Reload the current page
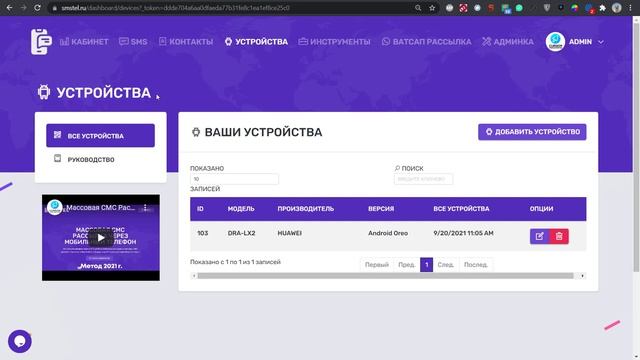Screen dimensions: 640x360 37,8
